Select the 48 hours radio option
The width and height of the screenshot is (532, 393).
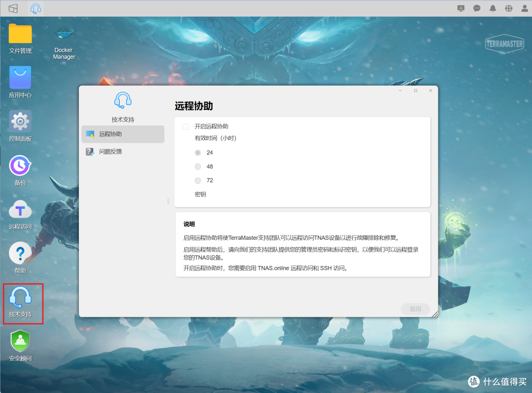click(198, 166)
